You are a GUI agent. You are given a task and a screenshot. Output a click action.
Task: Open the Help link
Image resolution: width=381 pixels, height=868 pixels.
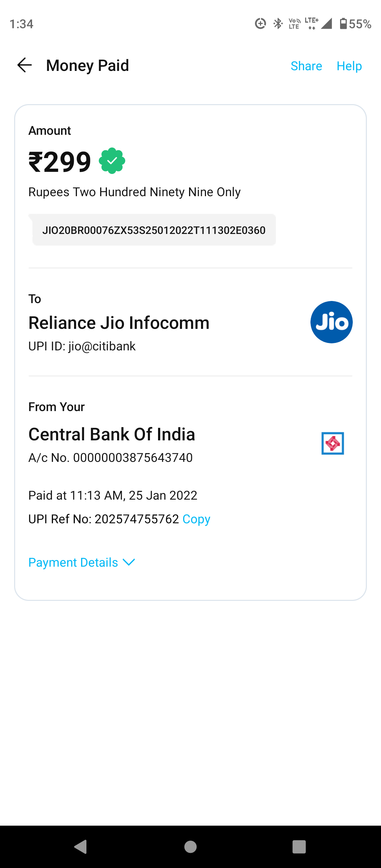tap(349, 66)
